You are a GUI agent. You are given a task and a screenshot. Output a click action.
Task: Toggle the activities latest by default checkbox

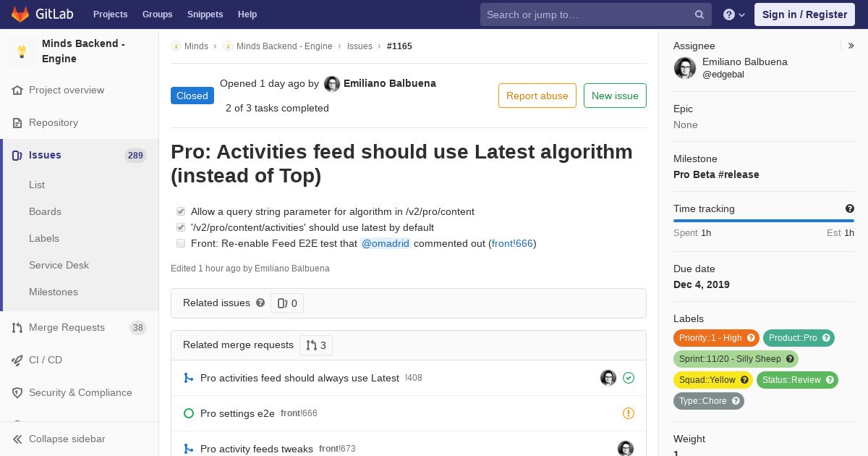[181, 227]
